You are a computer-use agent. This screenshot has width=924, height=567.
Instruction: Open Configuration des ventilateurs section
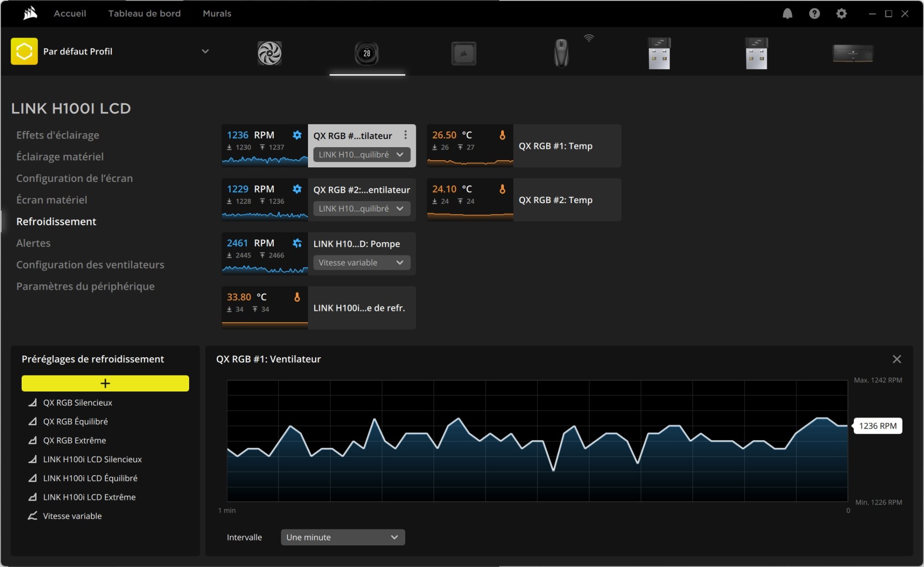[x=90, y=265]
